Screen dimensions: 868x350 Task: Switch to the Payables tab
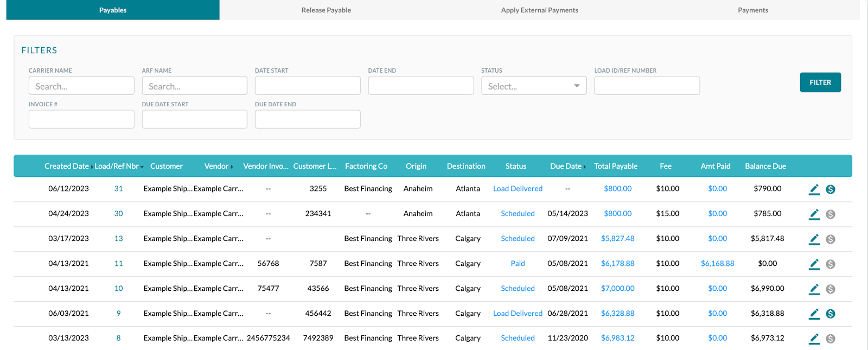click(x=113, y=10)
